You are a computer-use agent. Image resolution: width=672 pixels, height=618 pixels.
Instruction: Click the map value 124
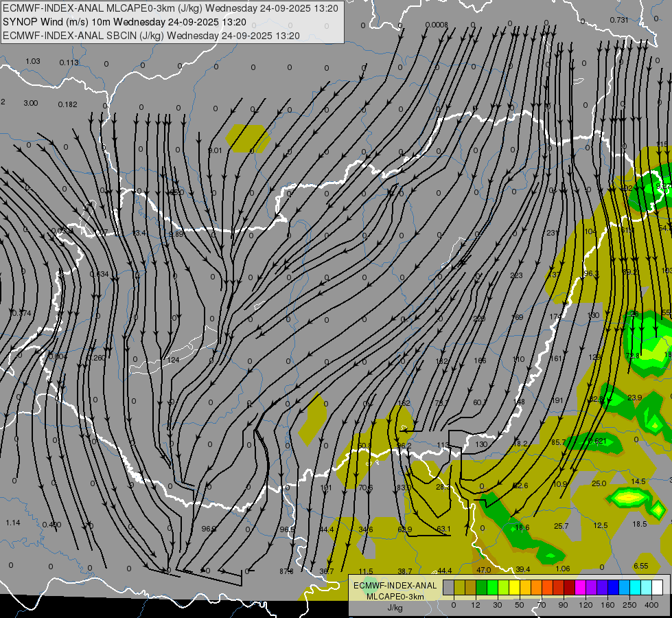[x=173, y=360]
